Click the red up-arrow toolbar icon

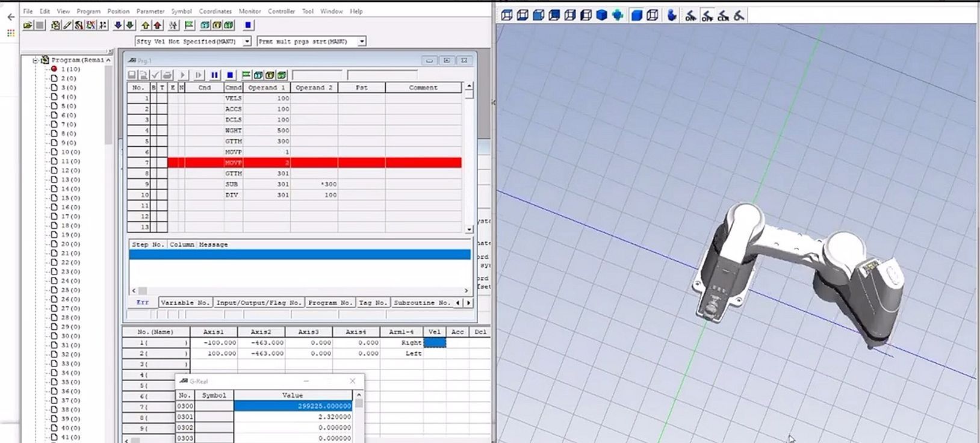pos(158,25)
